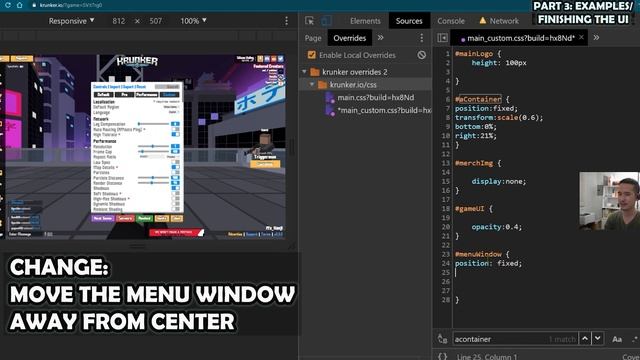The width and height of the screenshot is (640, 360).
Task: Click the Krunker logo in game
Action: point(137,62)
